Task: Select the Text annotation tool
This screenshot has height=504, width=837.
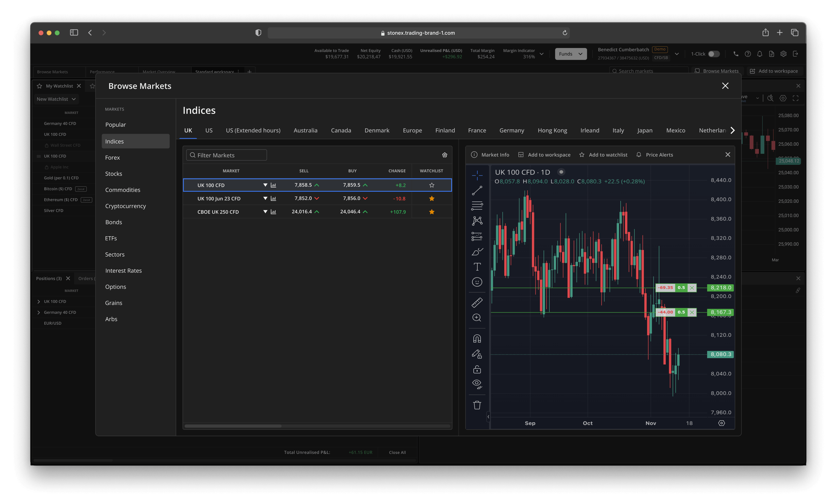Action: [x=477, y=267]
